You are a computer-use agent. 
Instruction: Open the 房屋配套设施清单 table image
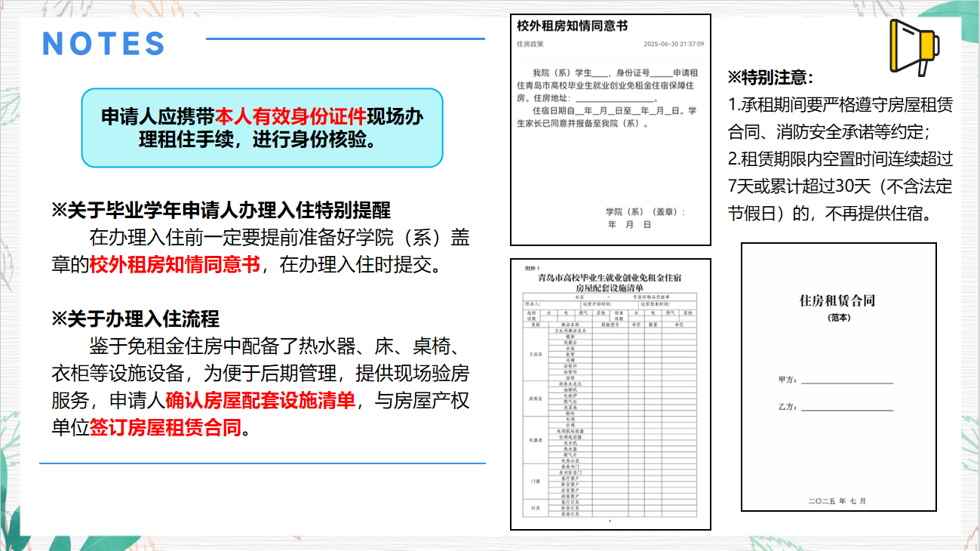[610, 393]
